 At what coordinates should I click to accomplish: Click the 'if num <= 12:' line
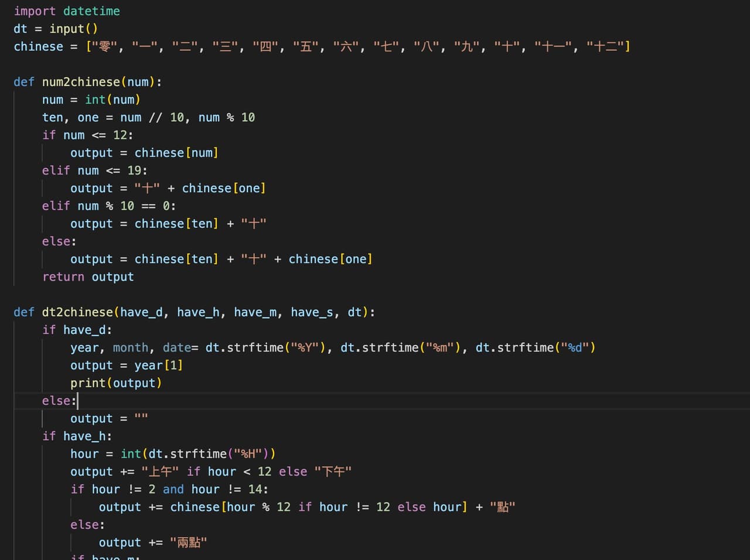click(x=87, y=135)
